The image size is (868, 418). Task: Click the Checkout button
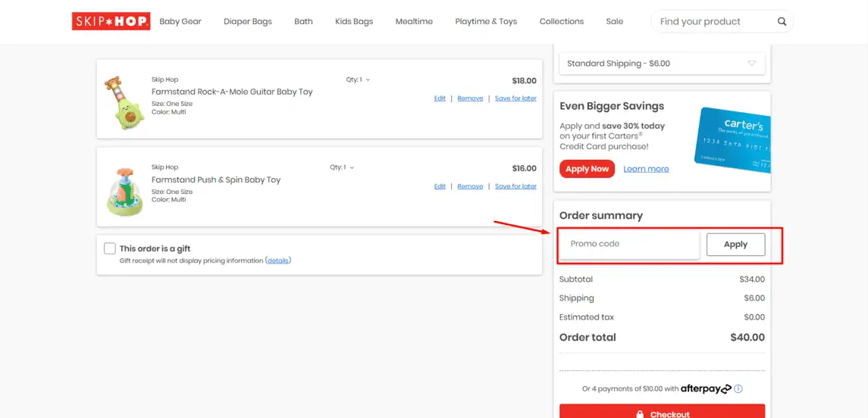(662, 411)
